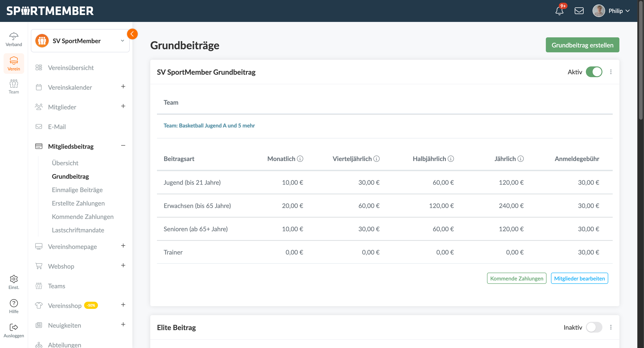
Task: Click Grundbeitrag erstellen button
Action: 582,45
